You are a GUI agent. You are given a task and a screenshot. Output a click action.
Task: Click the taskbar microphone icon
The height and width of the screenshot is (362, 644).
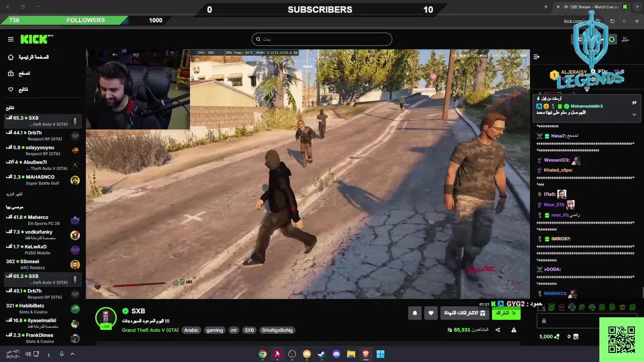tap(61, 354)
